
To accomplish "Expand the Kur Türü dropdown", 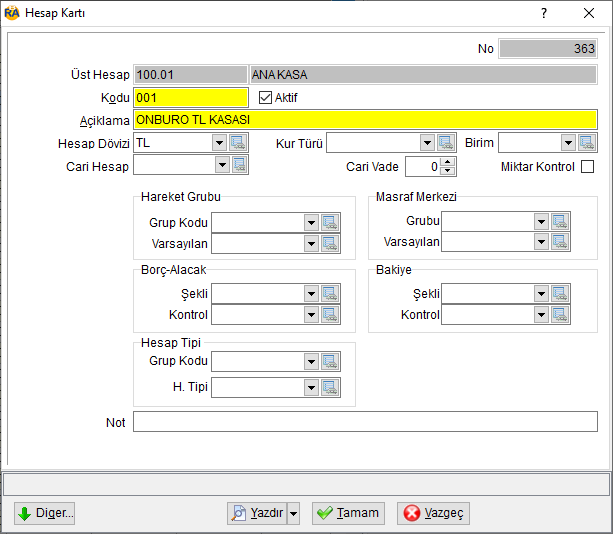I will pos(427,143).
